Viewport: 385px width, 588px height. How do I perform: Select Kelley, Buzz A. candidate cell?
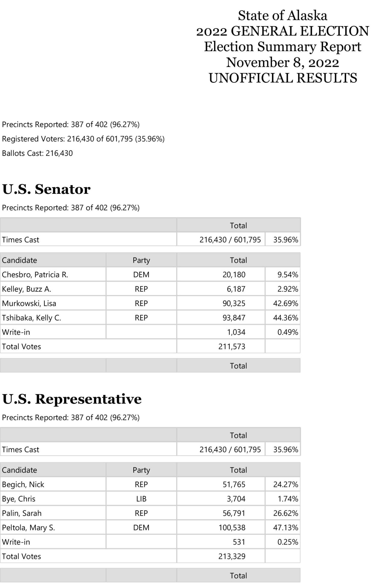[27, 289]
